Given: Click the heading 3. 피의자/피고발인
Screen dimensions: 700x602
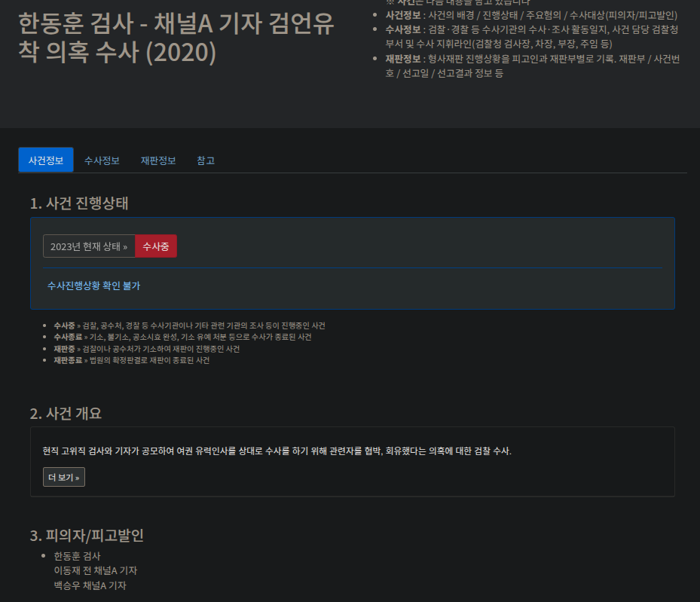Looking at the screenshot, I should (87, 536).
